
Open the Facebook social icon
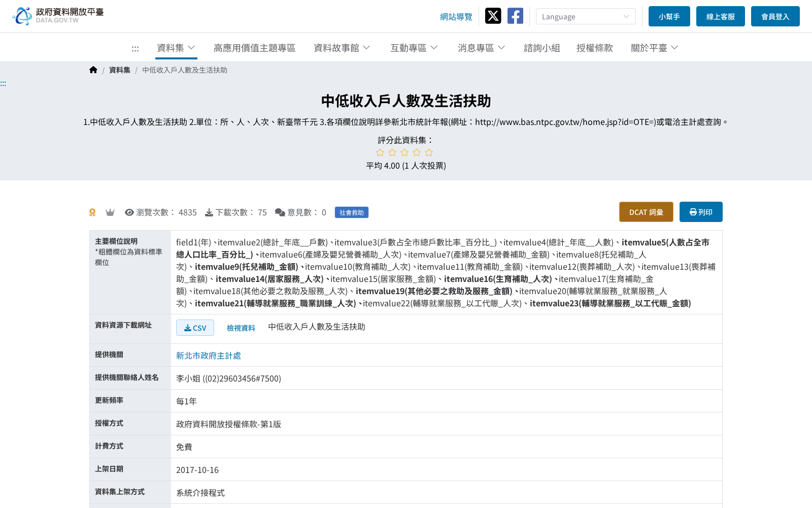pyautogui.click(x=515, y=16)
